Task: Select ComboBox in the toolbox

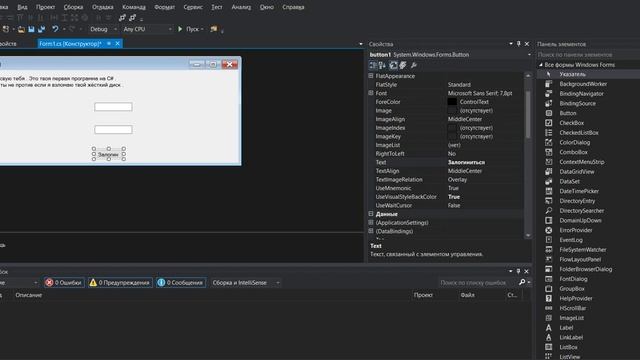Action: (x=573, y=152)
